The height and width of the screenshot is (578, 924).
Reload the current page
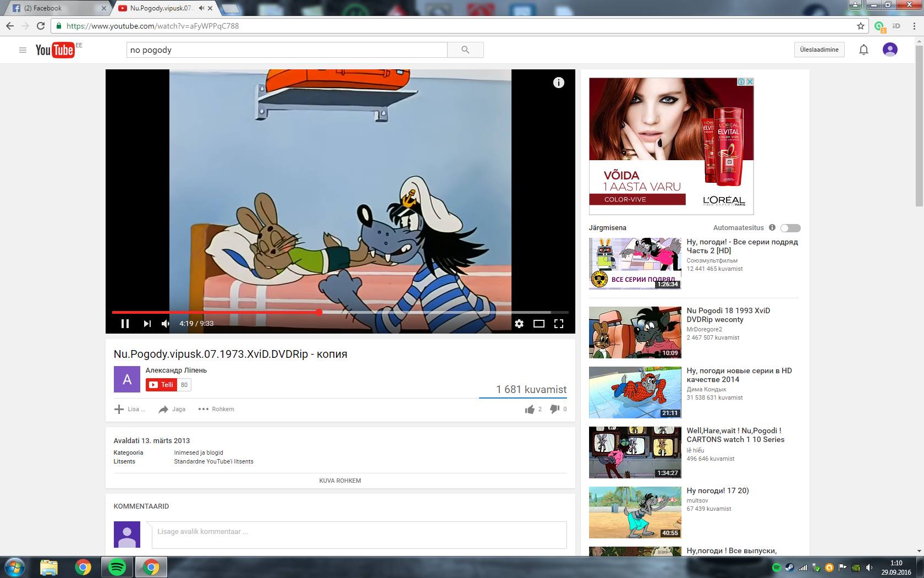point(41,26)
